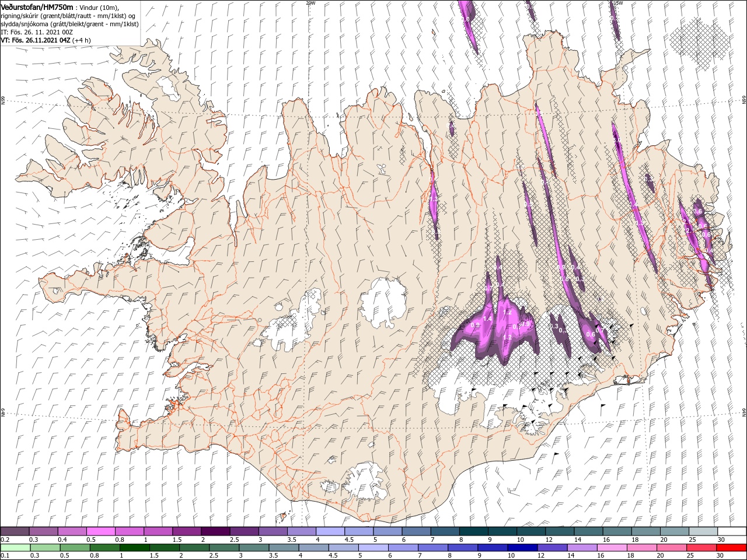This screenshot has width=747, height=560.
Task: Select the darkest purple 2 snow legend swatch
Action: point(215,531)
